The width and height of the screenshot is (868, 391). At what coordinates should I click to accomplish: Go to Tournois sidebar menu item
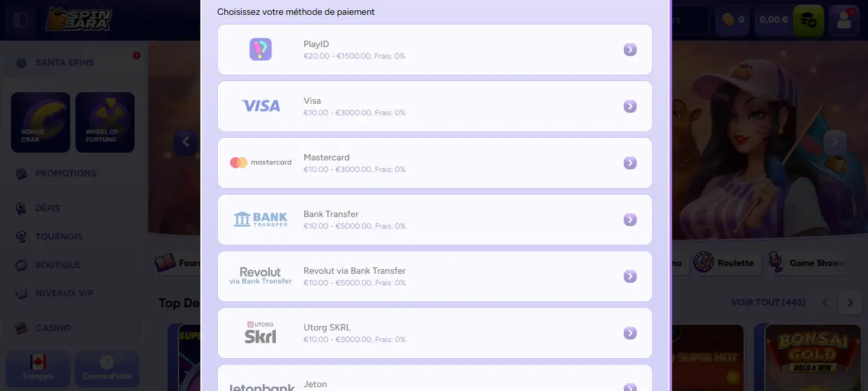(x=59, y=236)
